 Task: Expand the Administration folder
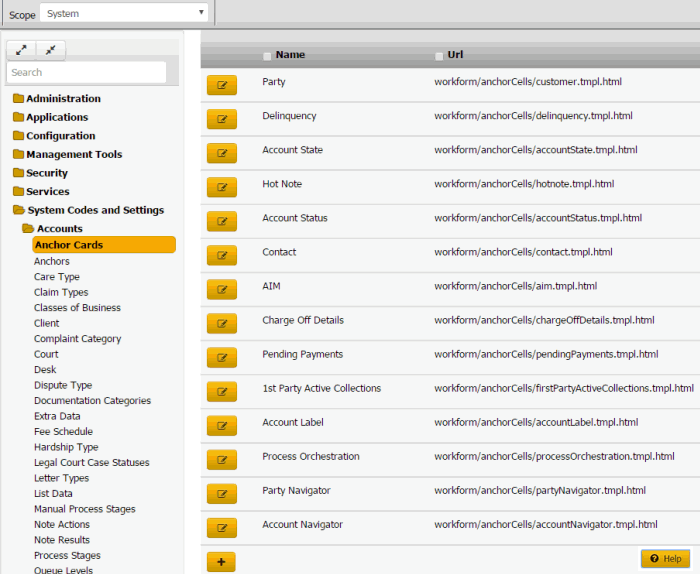point(62,99)
